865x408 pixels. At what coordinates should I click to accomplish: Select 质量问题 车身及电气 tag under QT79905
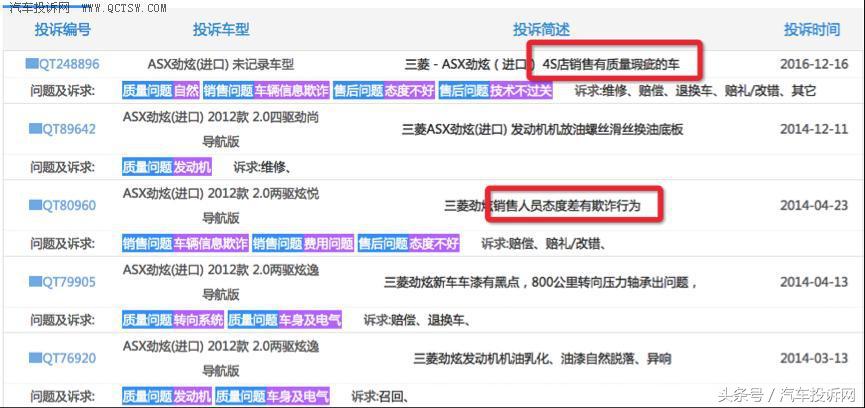click(x=285, y=320)
